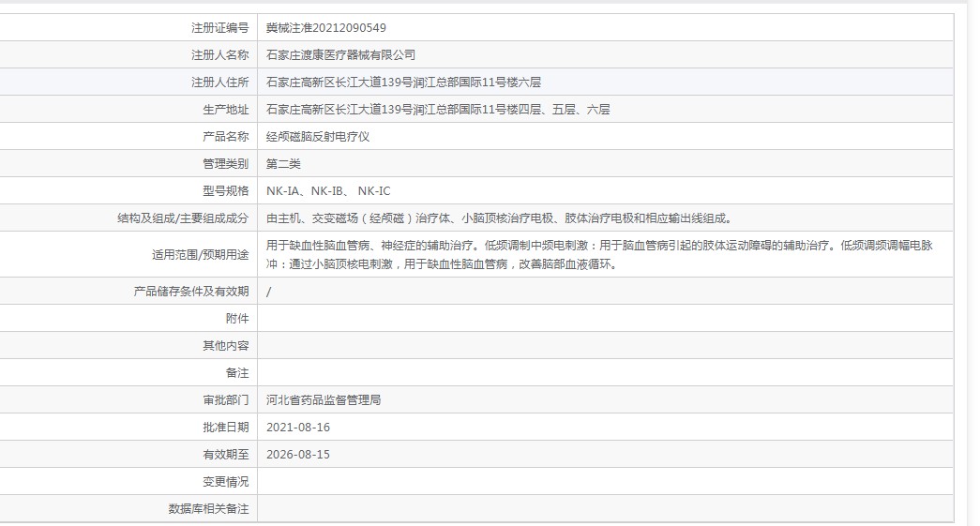This screenshot has height=526, width=980.
Task: Click the 数据库相关备注 label
Action: click(x=208, y=509)
